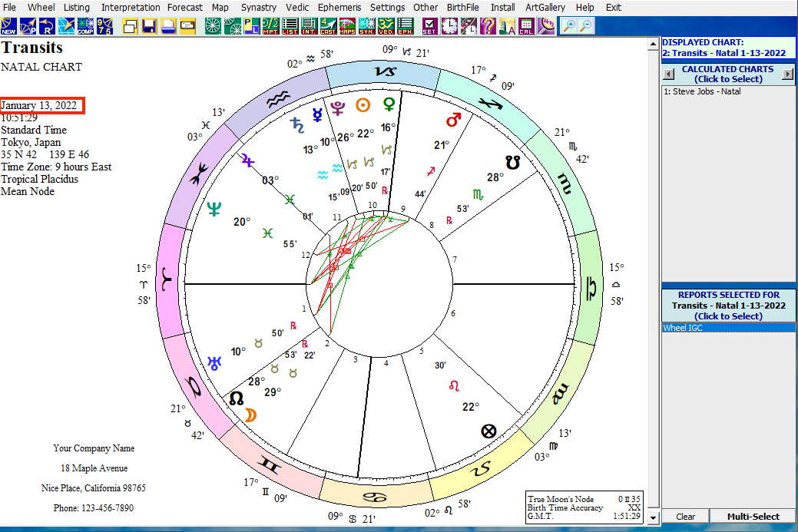Open the File menu

9,8
